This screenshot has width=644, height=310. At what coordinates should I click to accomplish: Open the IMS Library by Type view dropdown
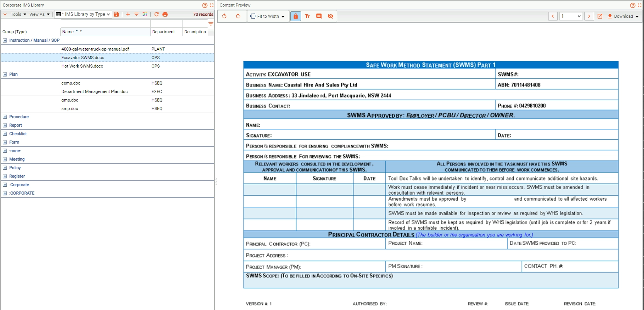coord(83,14)
